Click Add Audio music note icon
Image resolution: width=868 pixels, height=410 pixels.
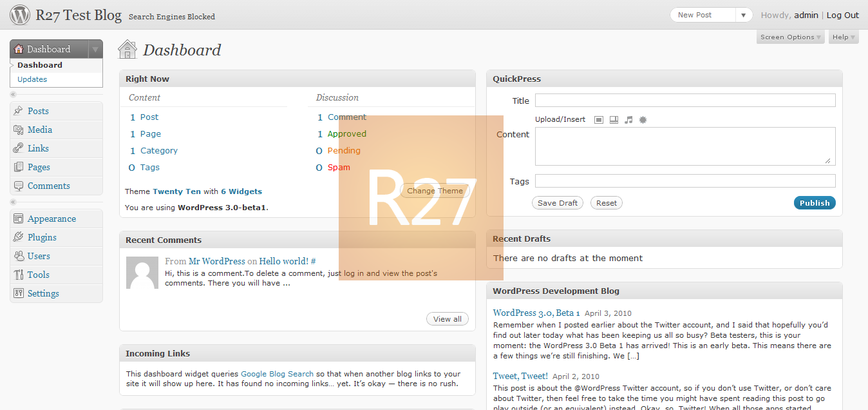[628, 120]
